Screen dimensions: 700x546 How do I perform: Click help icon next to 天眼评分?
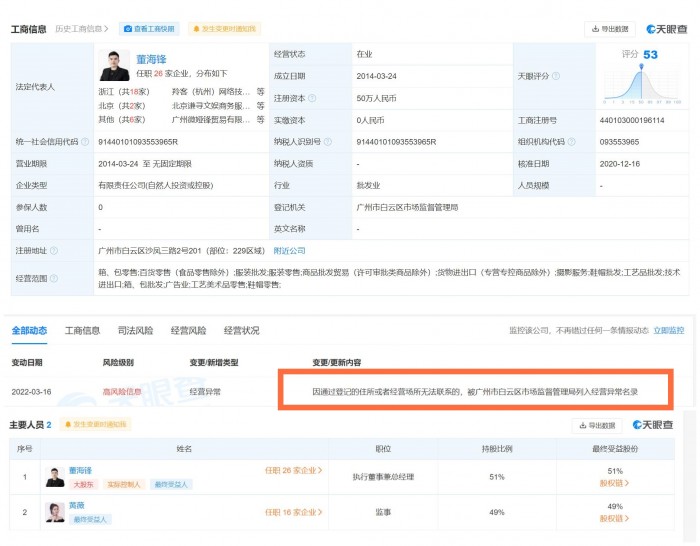click(555, 76)
